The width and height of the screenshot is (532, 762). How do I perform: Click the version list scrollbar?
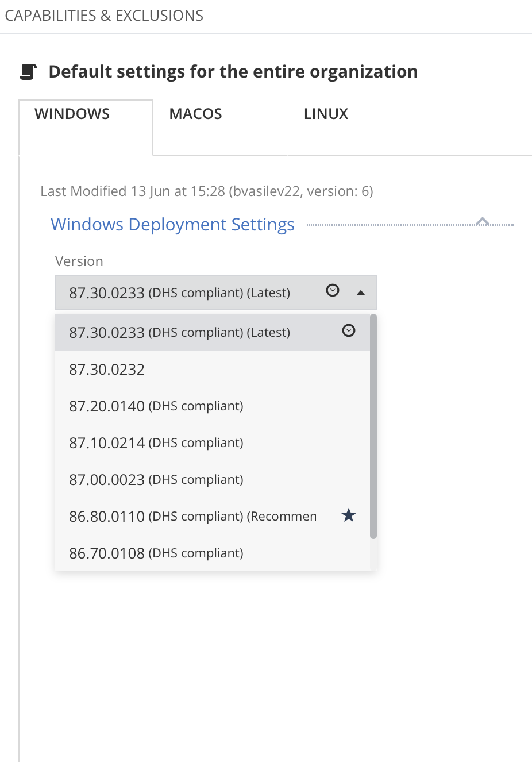[373, 425]
